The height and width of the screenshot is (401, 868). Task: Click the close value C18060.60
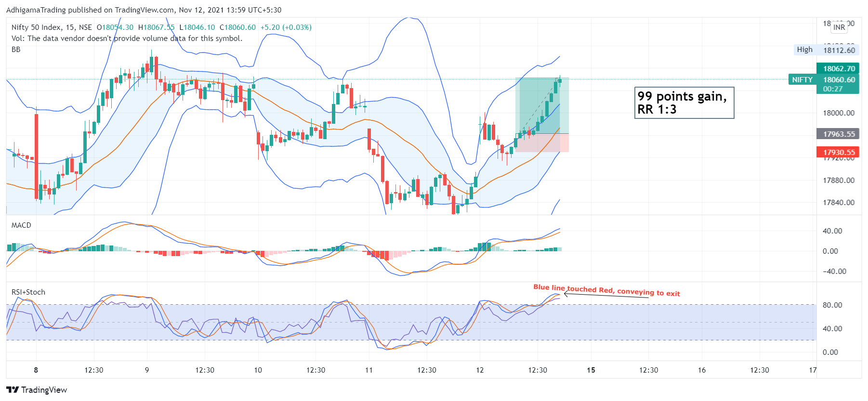pyautogui.click(x=237, y=27)
